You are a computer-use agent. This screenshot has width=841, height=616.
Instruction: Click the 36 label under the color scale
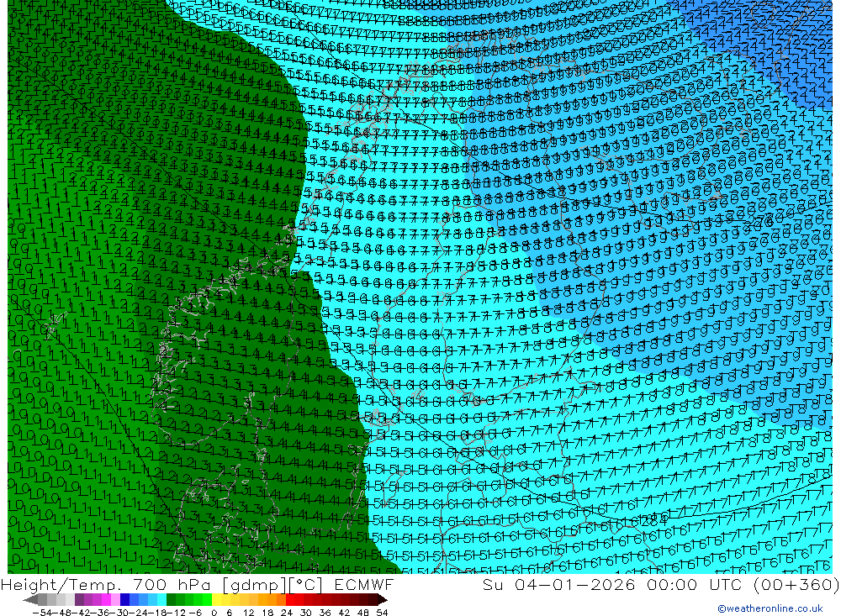point(325,613)
